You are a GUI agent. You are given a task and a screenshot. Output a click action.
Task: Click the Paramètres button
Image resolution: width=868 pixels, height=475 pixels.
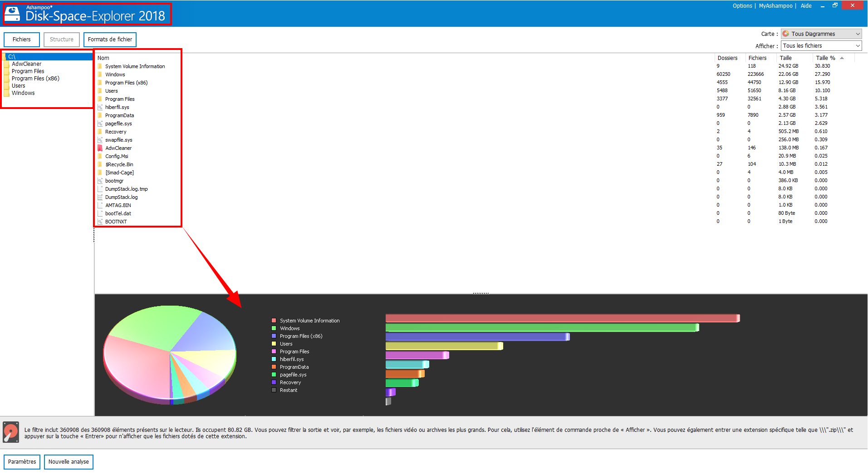[x=22, y=462]
